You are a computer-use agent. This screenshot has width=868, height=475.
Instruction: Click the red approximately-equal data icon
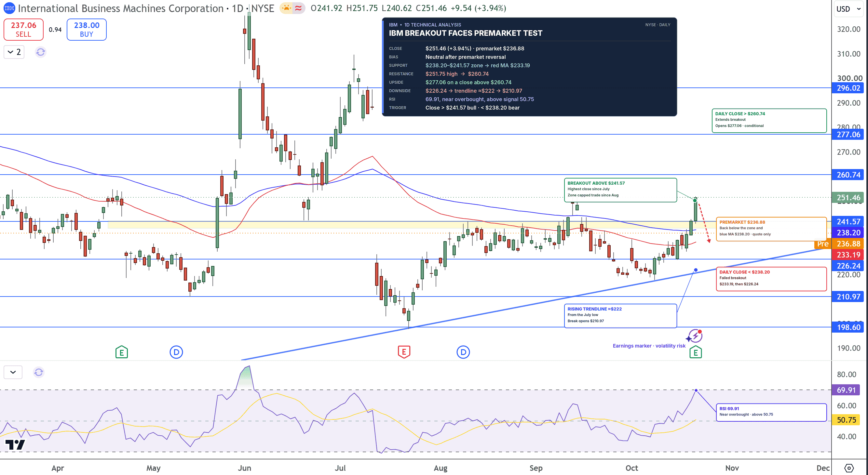299,8
